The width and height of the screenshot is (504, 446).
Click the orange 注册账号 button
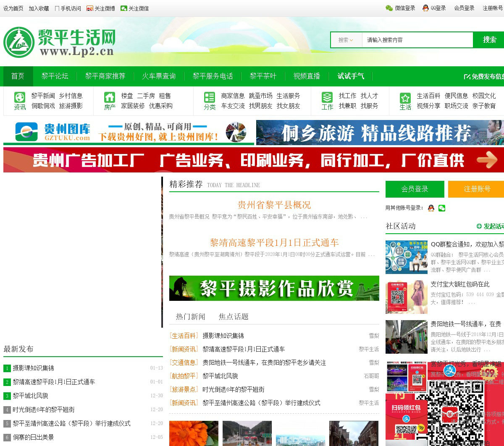tap(477, 189)
